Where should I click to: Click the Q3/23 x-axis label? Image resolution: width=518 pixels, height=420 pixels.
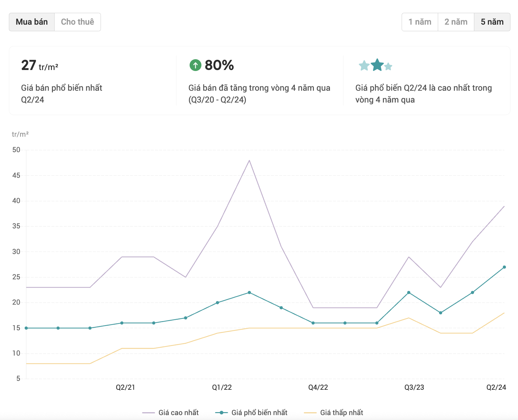(414, 387)
